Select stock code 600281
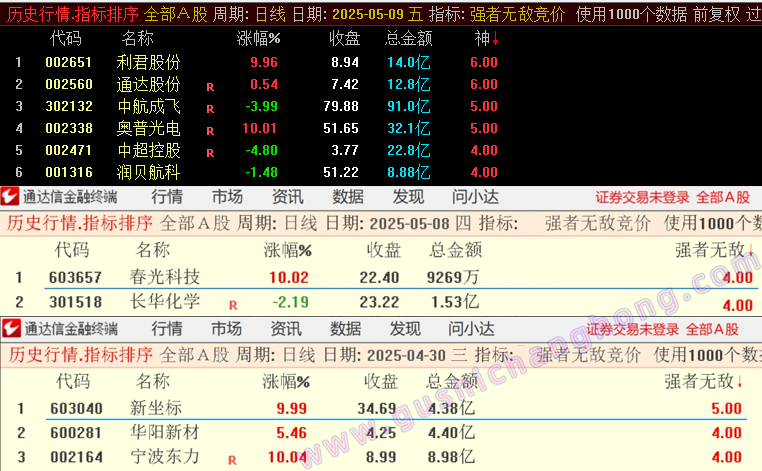 (x=76, y=433)
